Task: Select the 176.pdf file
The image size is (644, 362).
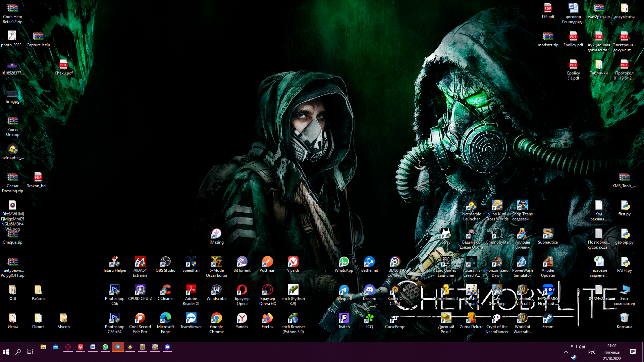Action: pyautogui.click(x=548, y=10)
